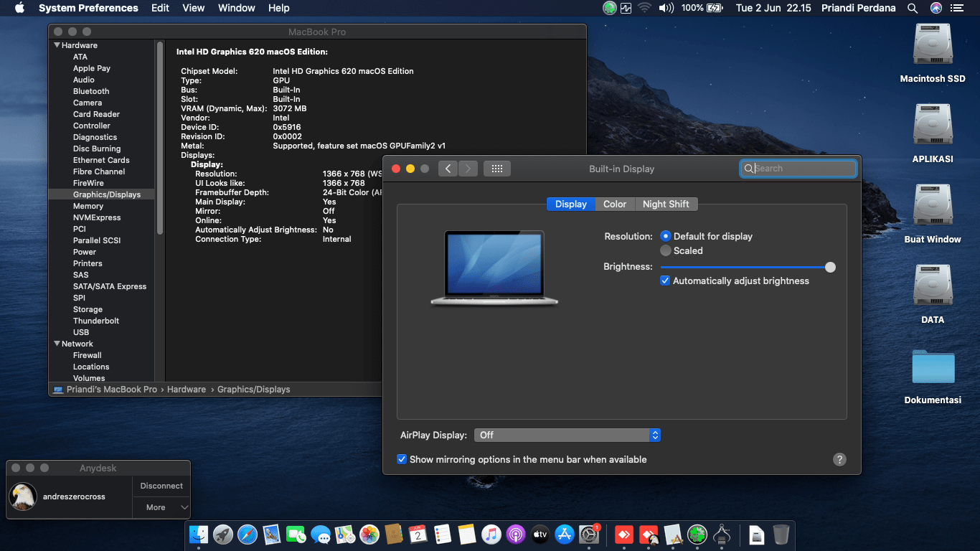Select Thunderbolt in the Hardware list
This screenshot has height=551, width=980.
[x=96, y=321]
